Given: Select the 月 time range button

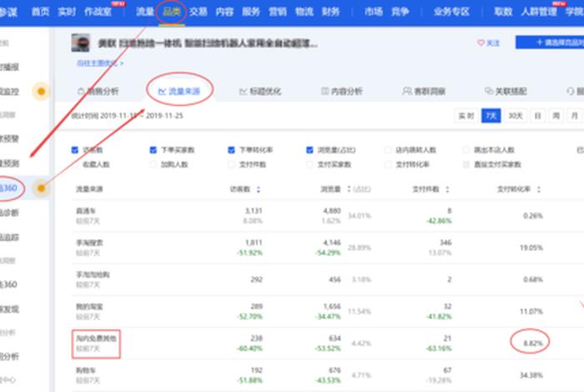Looking at the screenshot, I should (574, 116).
